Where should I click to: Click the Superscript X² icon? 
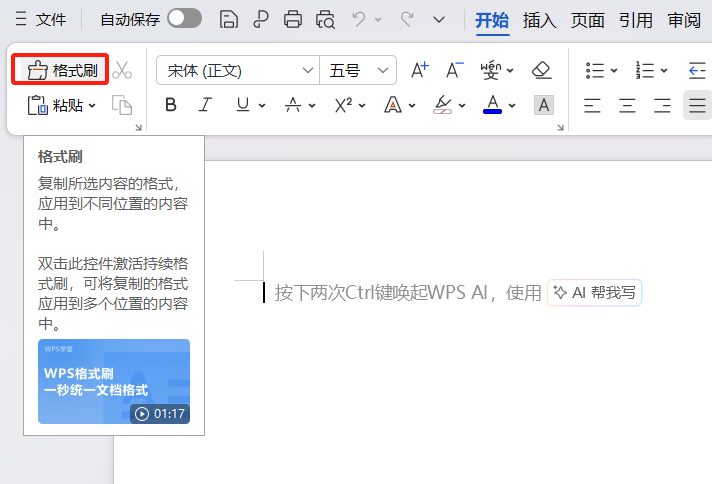click(x=343, y=105)
